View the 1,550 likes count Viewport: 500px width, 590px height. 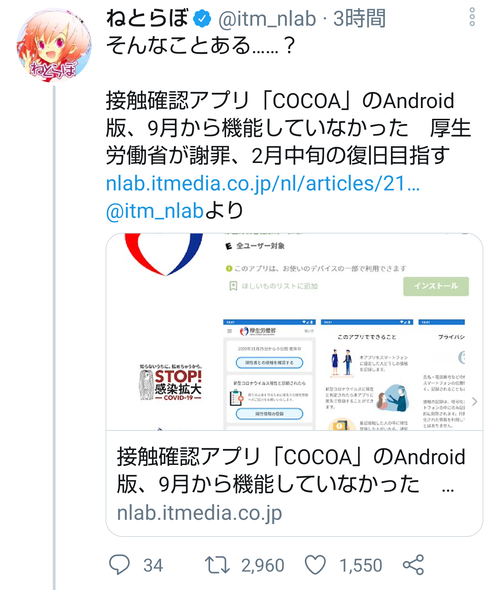point(361,565)
